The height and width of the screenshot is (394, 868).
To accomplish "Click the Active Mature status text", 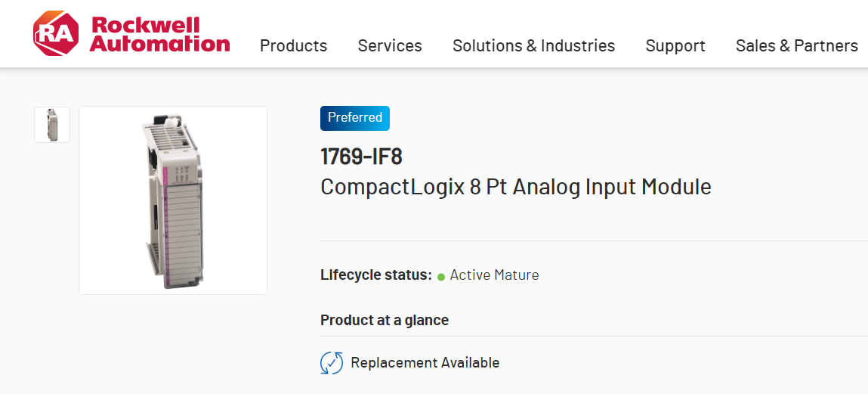I will click(x=495, y=275).
